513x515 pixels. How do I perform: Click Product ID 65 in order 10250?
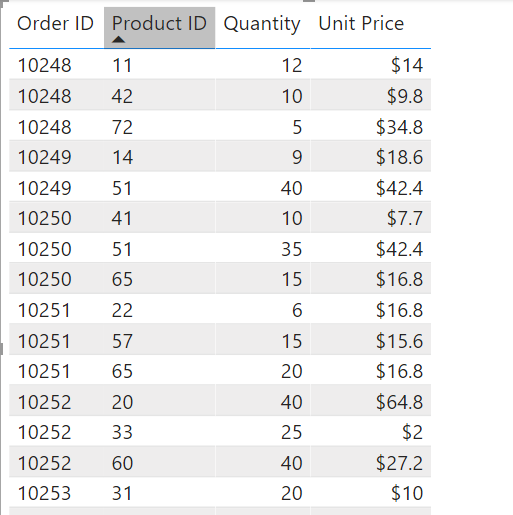point(159,279)
